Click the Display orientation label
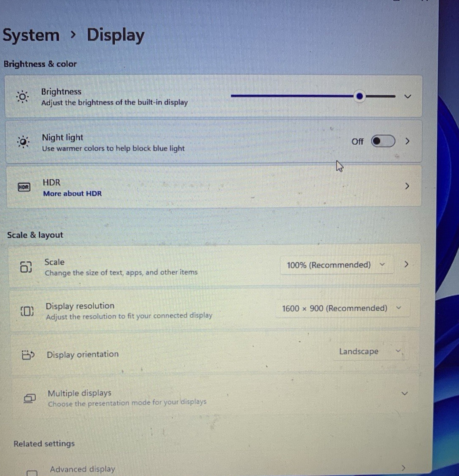 click(82, 354)
